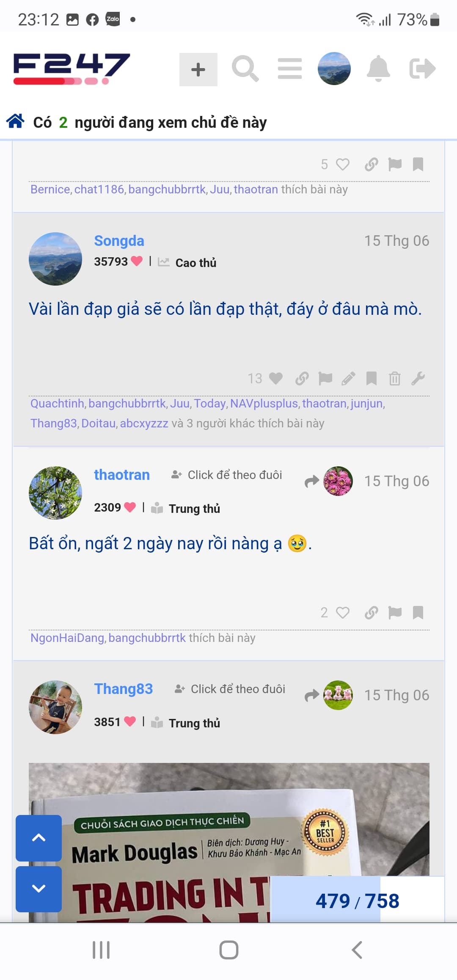The image size is (457, 980).
Task: Open the Trading in the Zone book image
Action: (229, 842)
